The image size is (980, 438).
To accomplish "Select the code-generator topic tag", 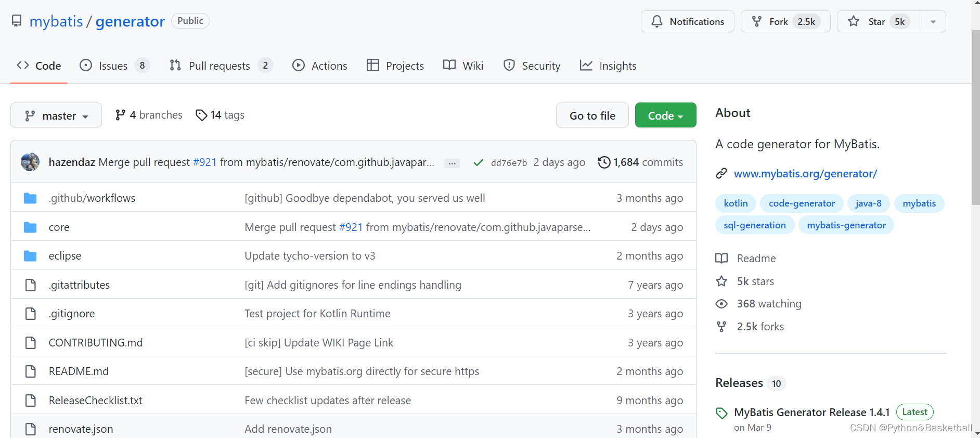I will pyautogui.click(x=802, y=203).
